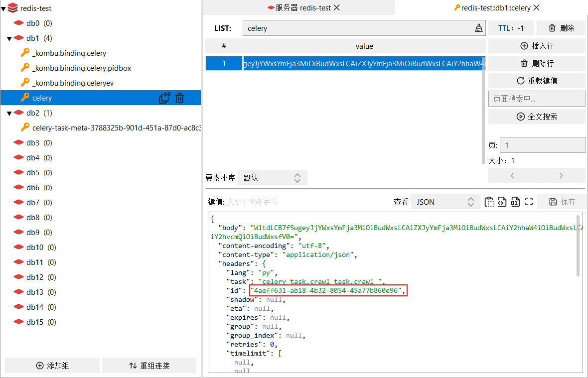
Task: Select the celery key in tree
Action: pyautogui.click(x=101, y=98)
